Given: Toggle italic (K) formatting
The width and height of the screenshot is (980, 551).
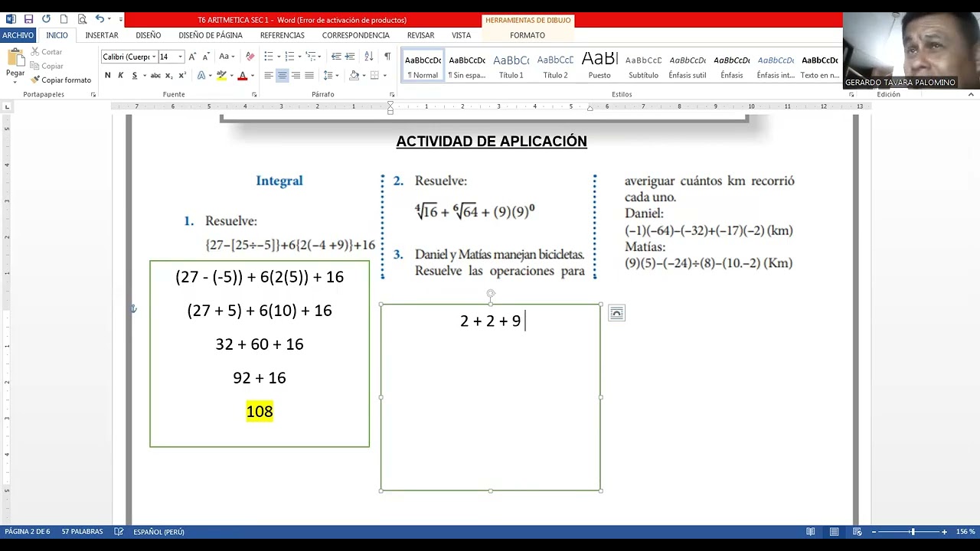Looking at the screenshot, I should (120, 75).
